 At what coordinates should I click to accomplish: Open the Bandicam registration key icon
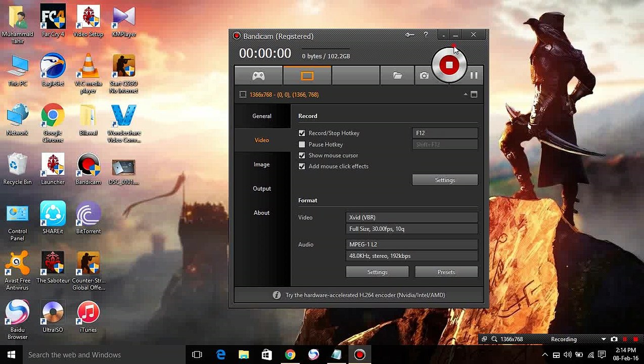tap(410, 35)
